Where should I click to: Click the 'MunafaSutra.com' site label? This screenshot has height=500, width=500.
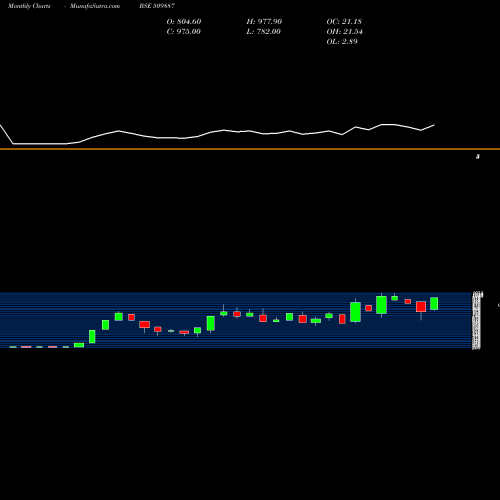(x=95, y=6)
